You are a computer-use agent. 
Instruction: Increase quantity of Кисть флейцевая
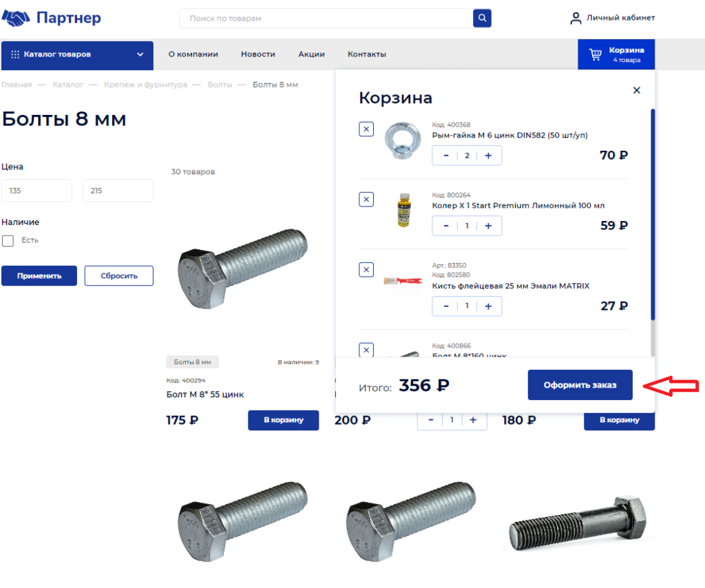pyautogui.click(x=488, y=306)
